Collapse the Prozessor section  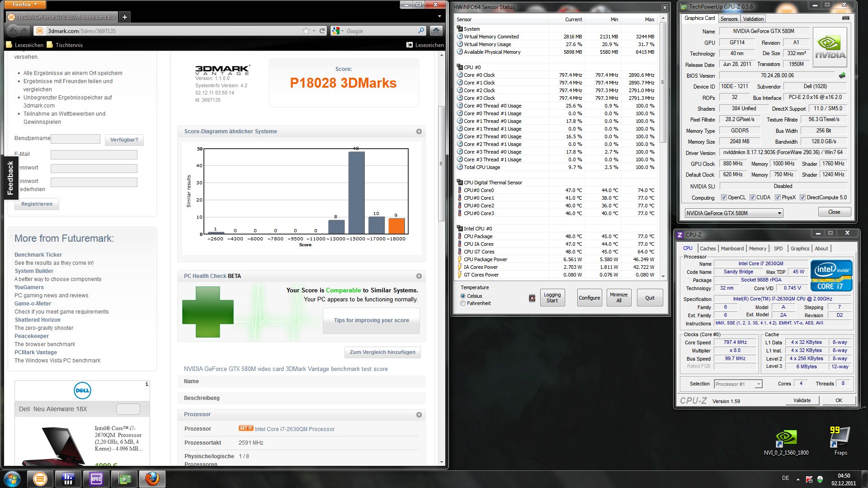tap(419, 415)
